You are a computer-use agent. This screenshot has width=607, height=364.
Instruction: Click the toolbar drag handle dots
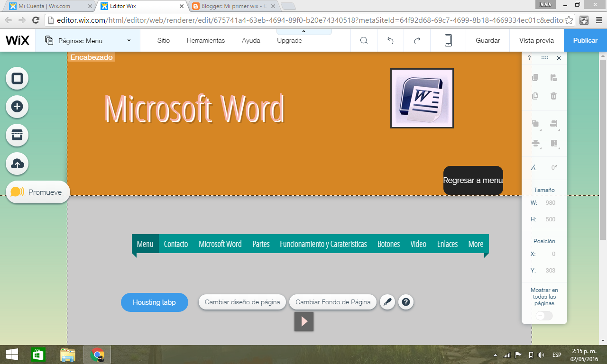coord(545,58)
